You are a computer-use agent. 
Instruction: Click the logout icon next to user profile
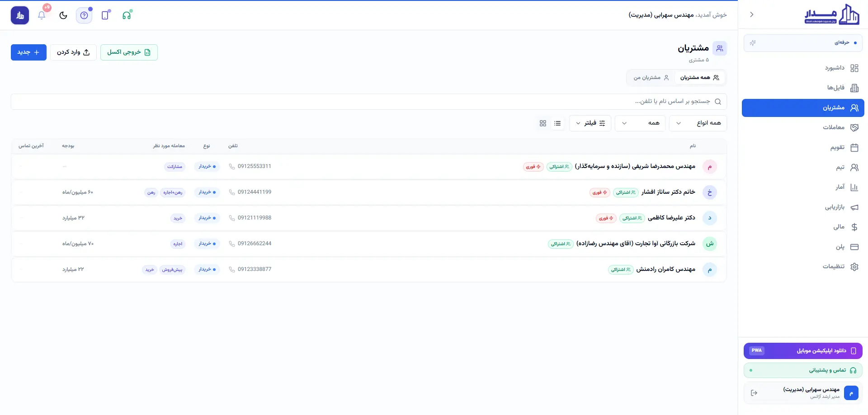(754, 393)
